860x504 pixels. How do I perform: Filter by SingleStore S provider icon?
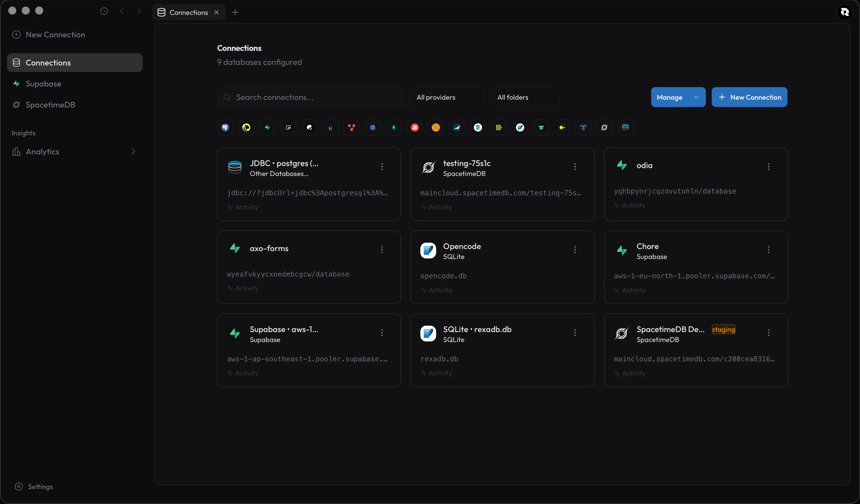pos(478,127)
